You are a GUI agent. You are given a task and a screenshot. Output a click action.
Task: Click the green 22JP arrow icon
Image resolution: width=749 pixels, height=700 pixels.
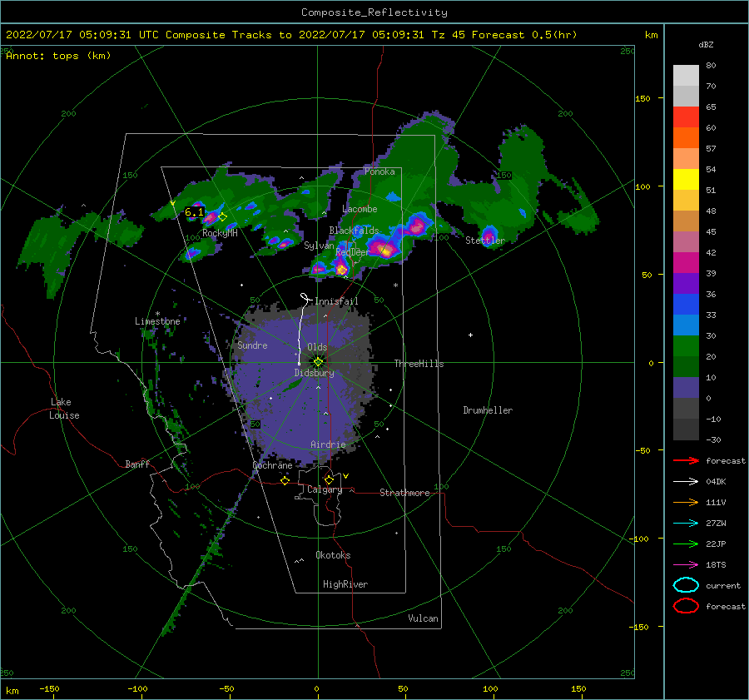click(x=686, y=544)
